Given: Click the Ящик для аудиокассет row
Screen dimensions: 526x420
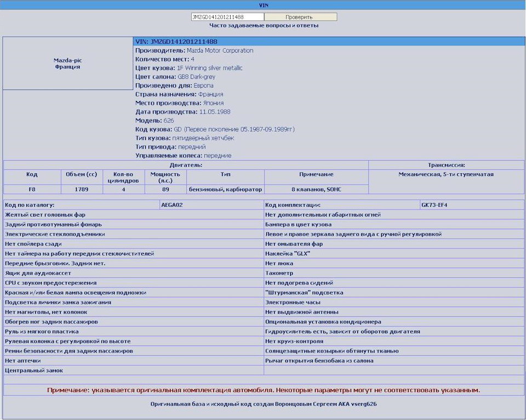Looking at the screenshot, I should pos(134,273).
